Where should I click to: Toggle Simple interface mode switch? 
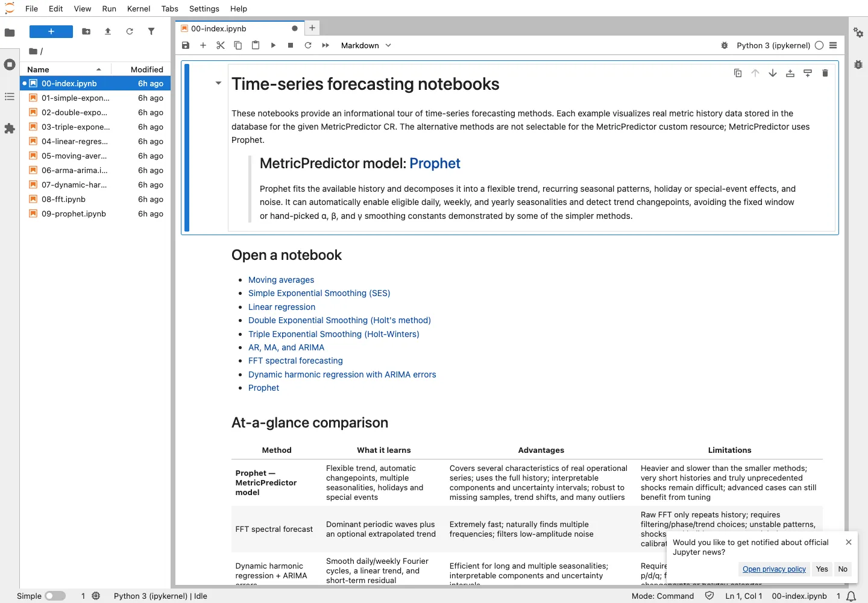tap(55, 596)
